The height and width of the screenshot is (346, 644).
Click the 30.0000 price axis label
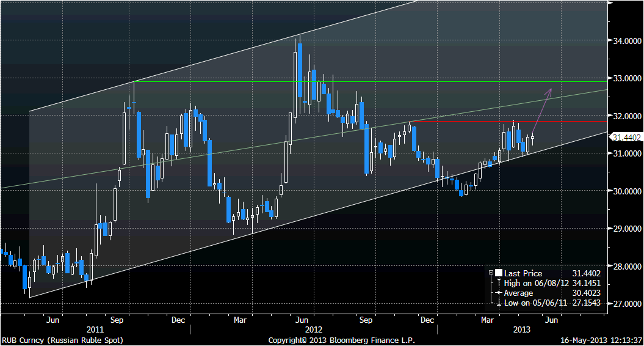627,191
